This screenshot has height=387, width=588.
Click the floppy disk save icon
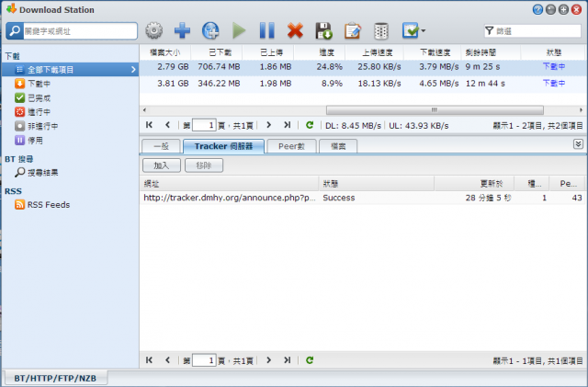pyautogui.click(x=323, y=30)
